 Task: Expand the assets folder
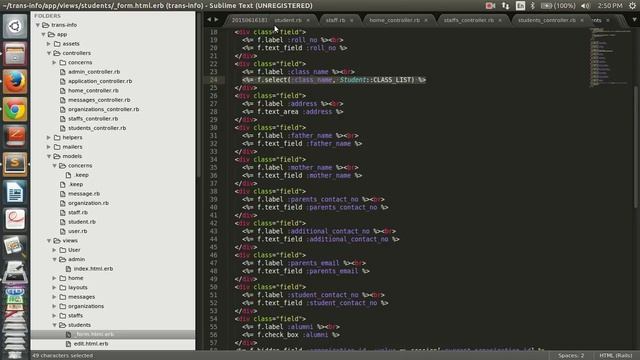click(49, 44)
